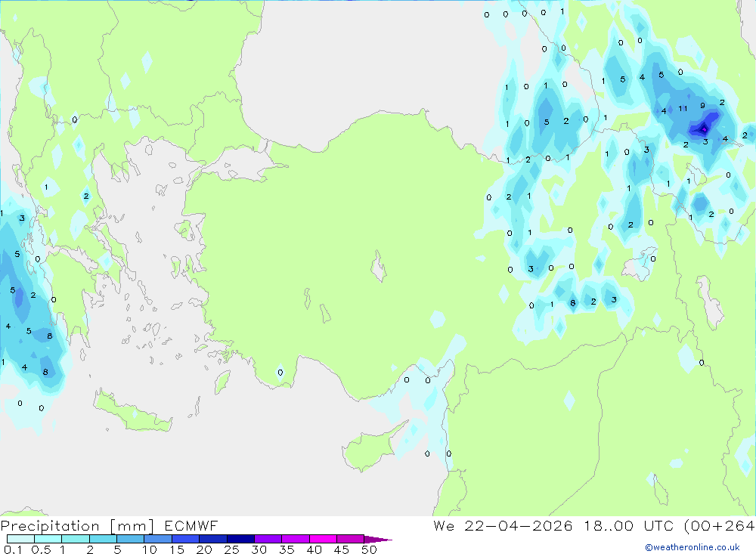Select the ECMWF model label
Image resolution: width=756 pixels, height=554 pixels.
(191, 525)
